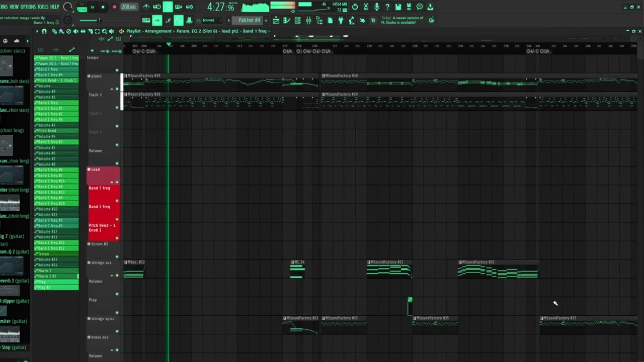
Task: Click the tempo tapper icon
Action: (352, 20)
